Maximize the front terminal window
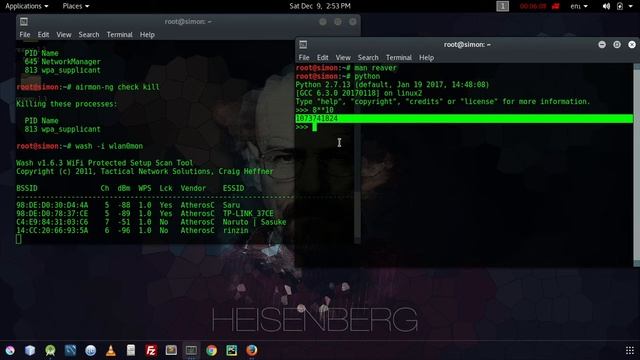Screen dimensions: 640x360 (x=617, y=44)
